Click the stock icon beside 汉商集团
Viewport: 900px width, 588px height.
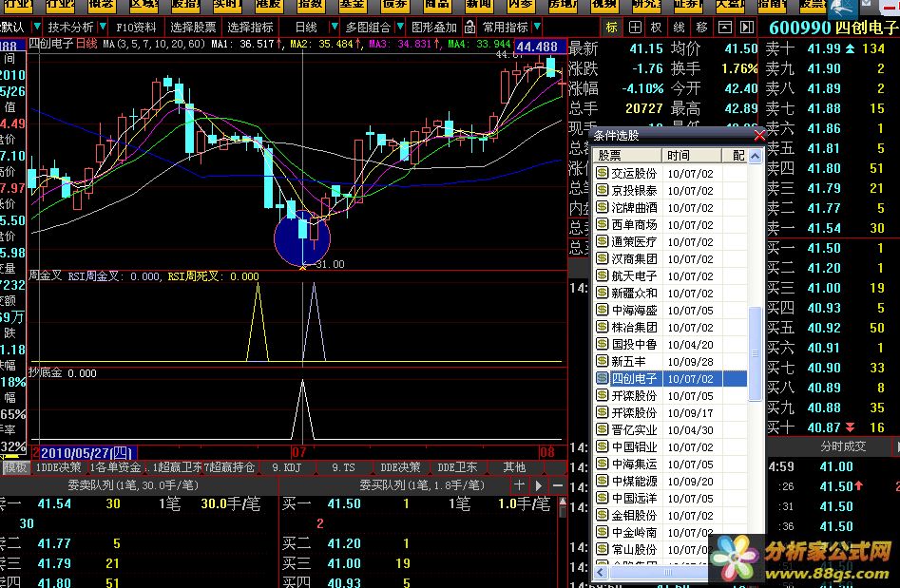(602, 258)
